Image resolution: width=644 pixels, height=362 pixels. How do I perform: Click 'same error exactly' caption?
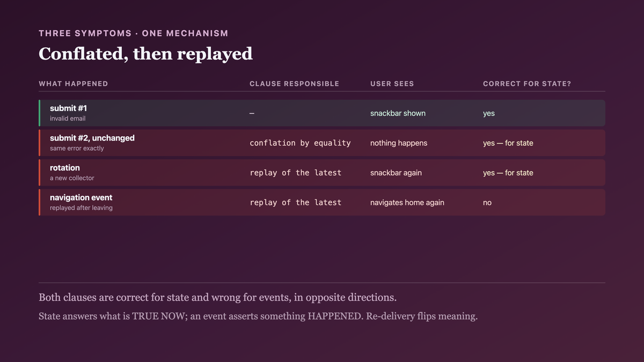tap(77, 148)
